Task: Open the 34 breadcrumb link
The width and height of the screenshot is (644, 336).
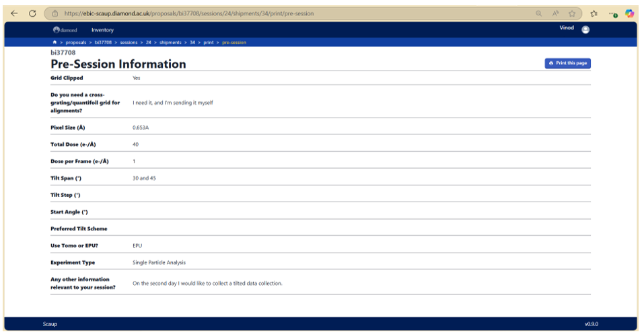Action: point(192,42)
